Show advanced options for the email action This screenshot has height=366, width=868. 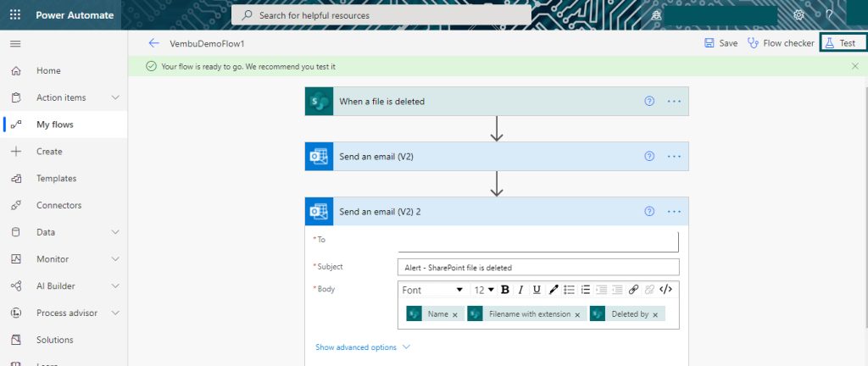pos(363,347)
